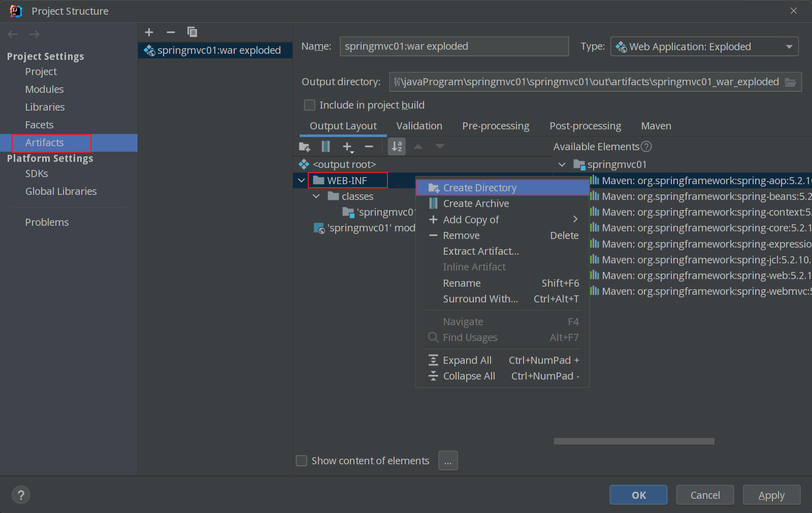This screenshot has height=513, width=812.
Task: Click the Cancel button
Action: (x=705, y=495)
